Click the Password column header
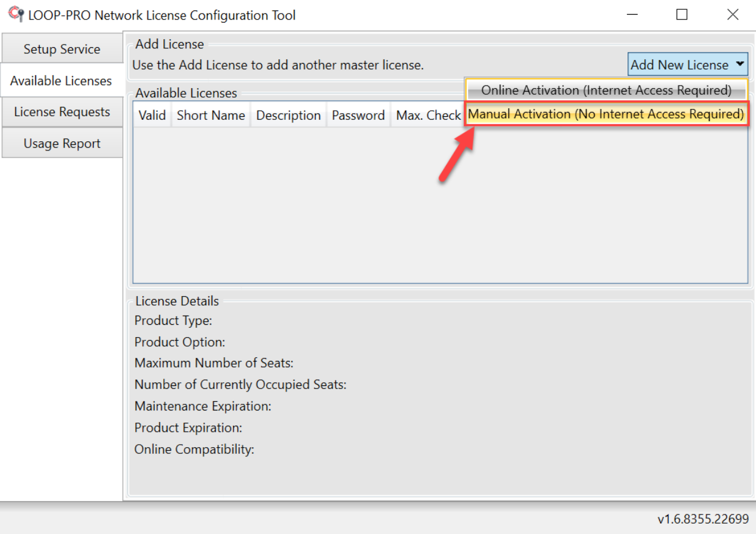 tap(358, 114)
